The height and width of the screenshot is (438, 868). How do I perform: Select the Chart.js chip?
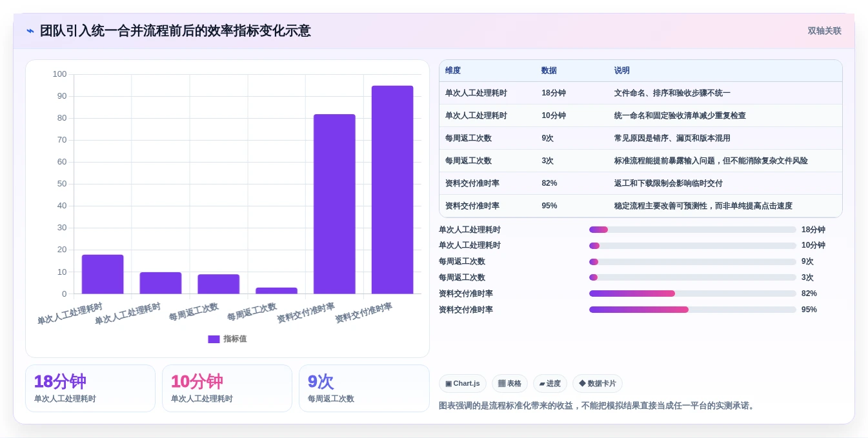[x=463, y=384]
